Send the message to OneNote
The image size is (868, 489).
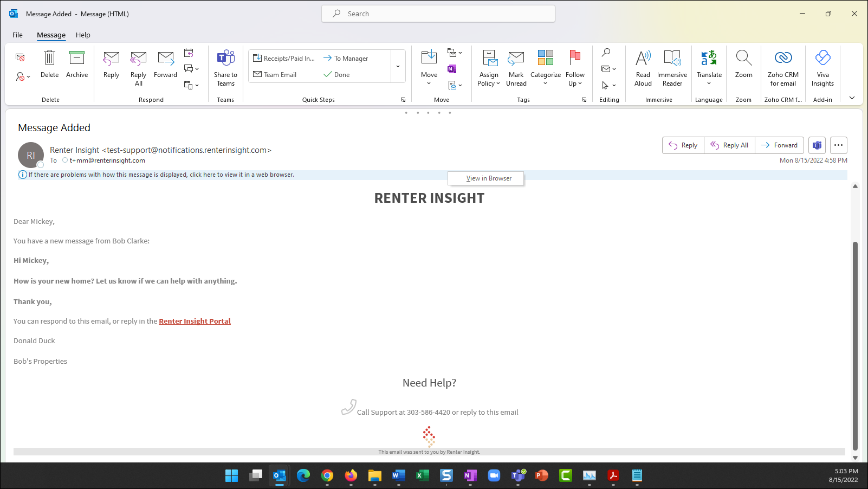click(452, 69)
